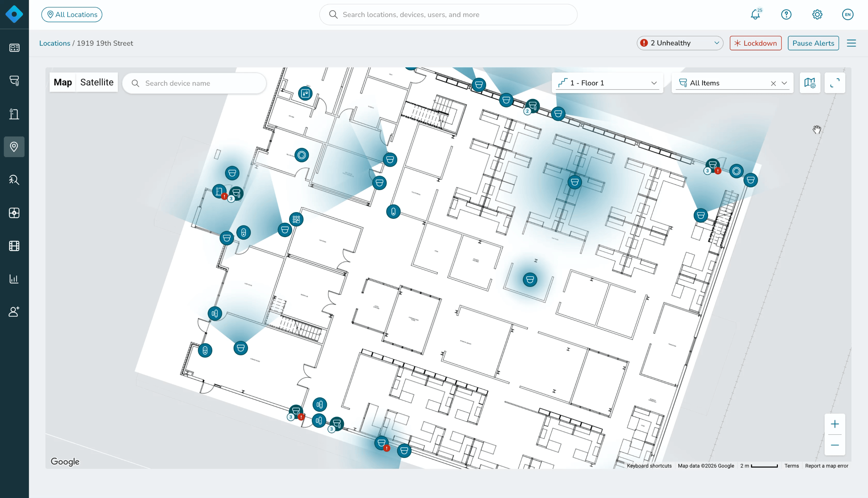The width and height of the screenshot is (868, 498).
Task: Click Pause Alerts button
Action: 813,43
